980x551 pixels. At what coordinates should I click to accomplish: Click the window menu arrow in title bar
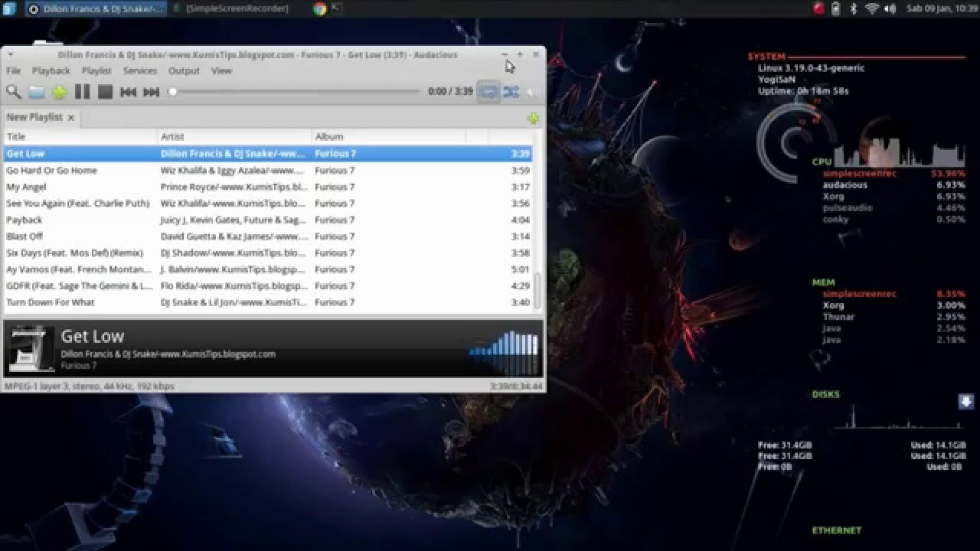[x=11, y=55]
